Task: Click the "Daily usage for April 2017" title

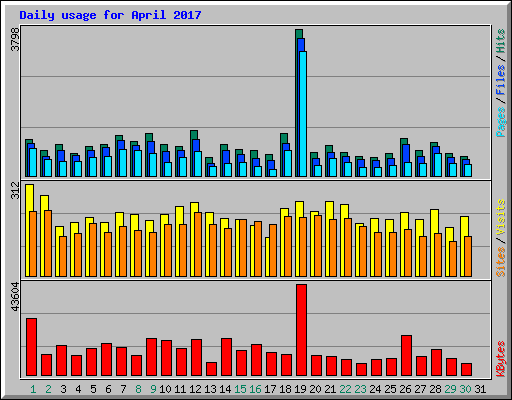Action: [110, 15]
